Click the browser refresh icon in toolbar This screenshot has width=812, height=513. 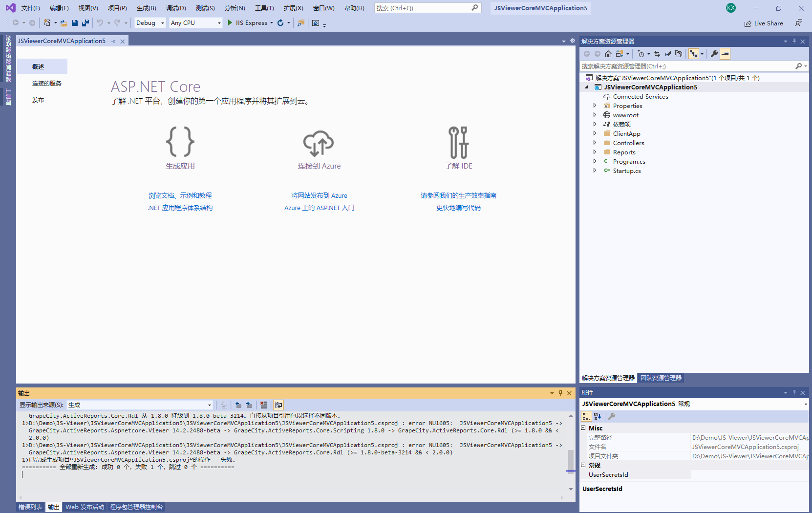coord(280,22)
